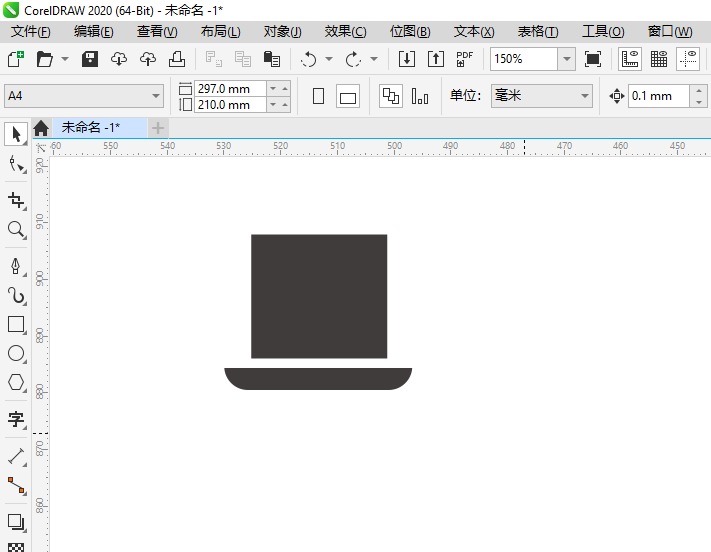The height and width of the screenshot is (552, 711).
Task: Click the Open folder icon
Action: [44, 59]
